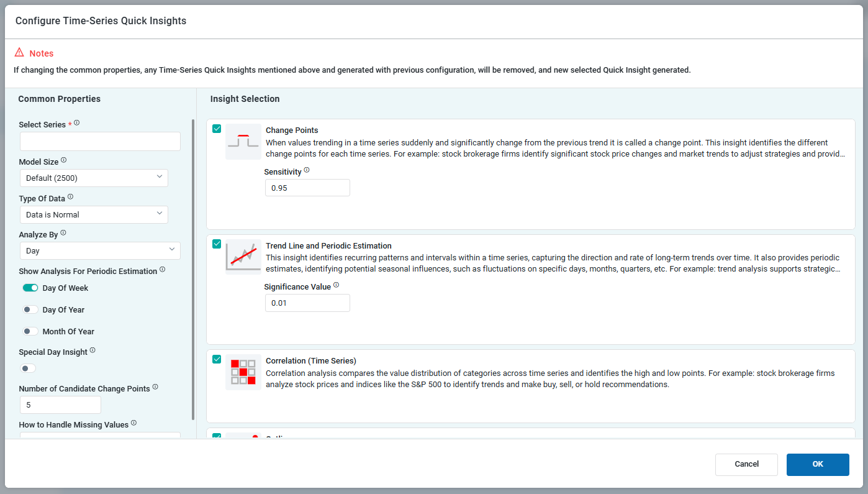Disable the Day Of Week toggle
This screenshot has height=494, width=868.
click(30, 288)
